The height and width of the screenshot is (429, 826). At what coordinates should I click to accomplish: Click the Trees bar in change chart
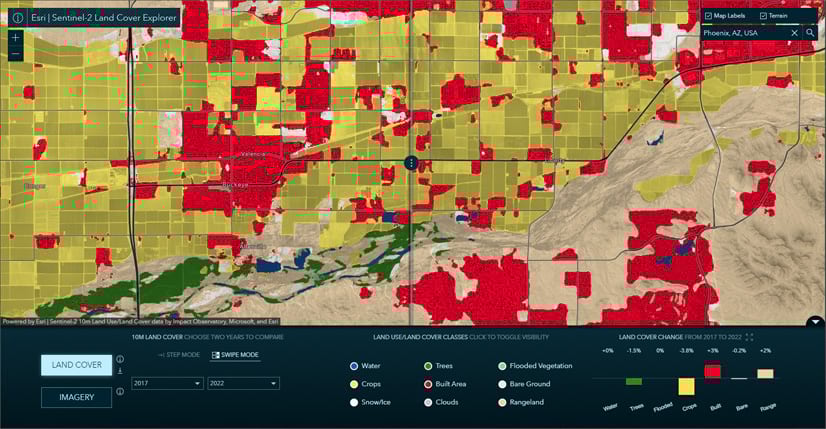click(x=634, y=382)
